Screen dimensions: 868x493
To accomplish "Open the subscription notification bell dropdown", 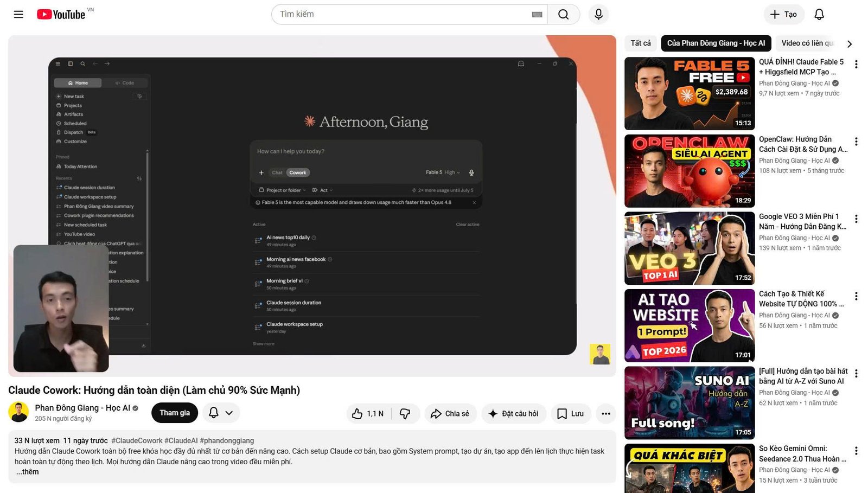I will pos(221,413).
